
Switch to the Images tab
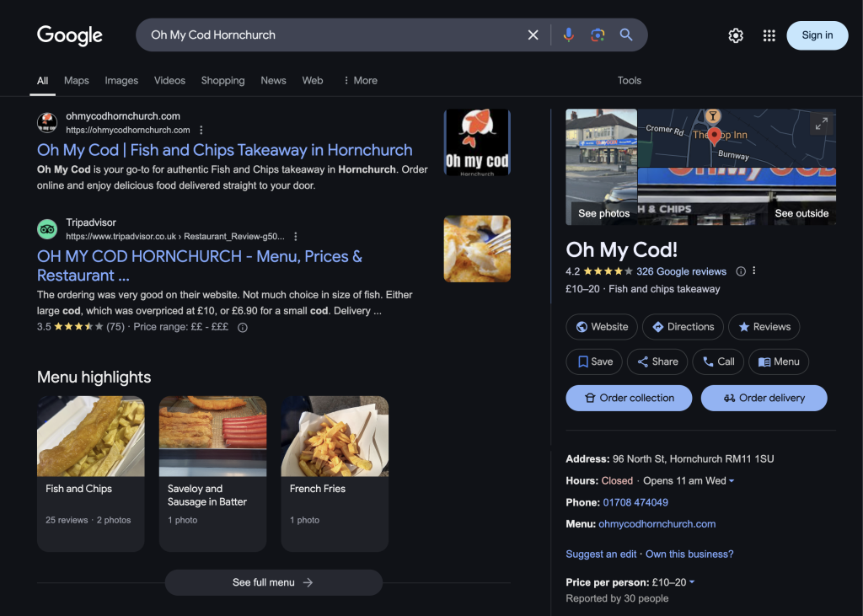click(x=121, y=81)
